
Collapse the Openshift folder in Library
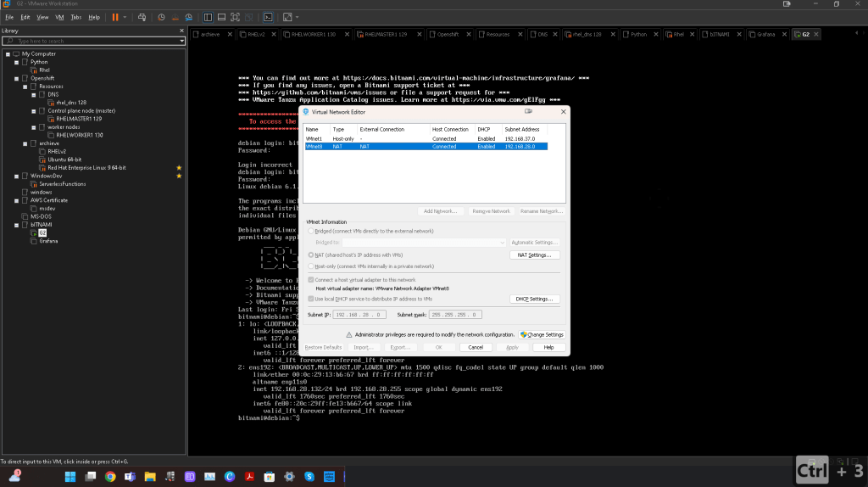pos(17,79)
